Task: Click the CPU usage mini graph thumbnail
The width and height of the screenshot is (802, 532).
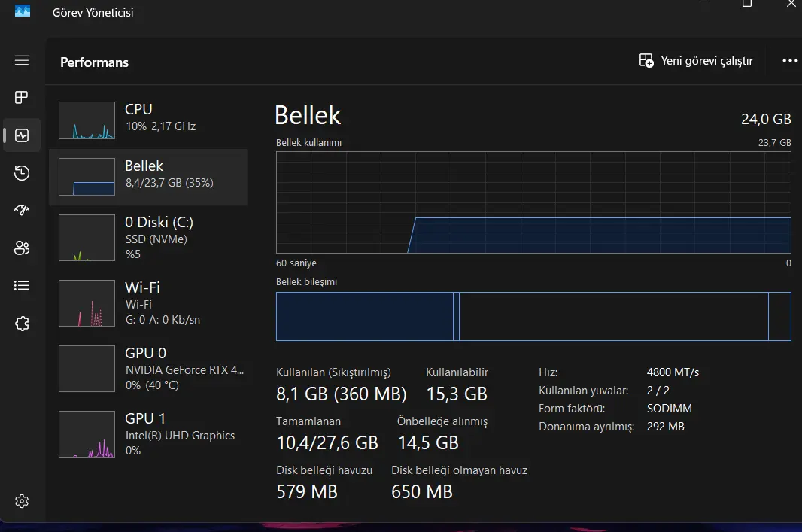Action: [x=87, y=120]
